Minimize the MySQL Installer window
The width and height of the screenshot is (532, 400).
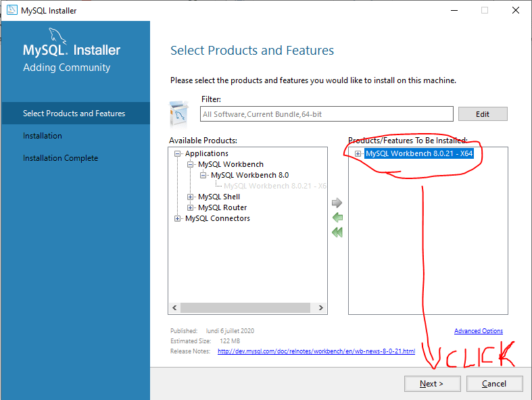pos(454,11)
